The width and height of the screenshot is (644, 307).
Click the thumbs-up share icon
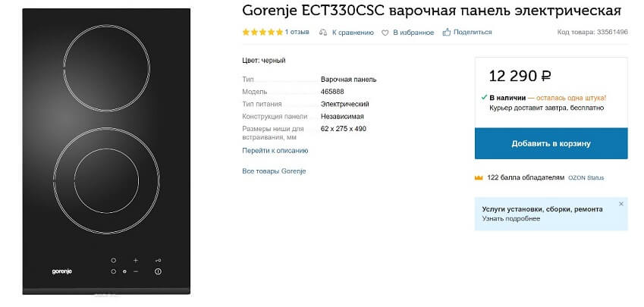(x=447, y=32)
